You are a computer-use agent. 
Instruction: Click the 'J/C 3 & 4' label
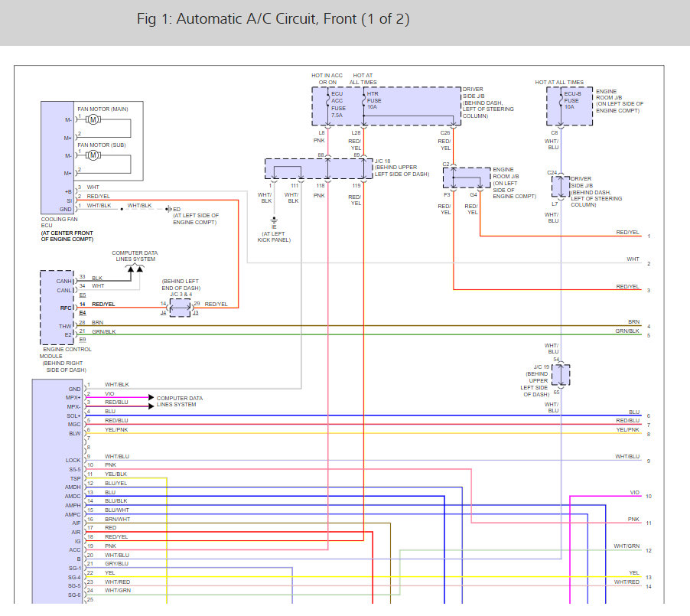181,294
